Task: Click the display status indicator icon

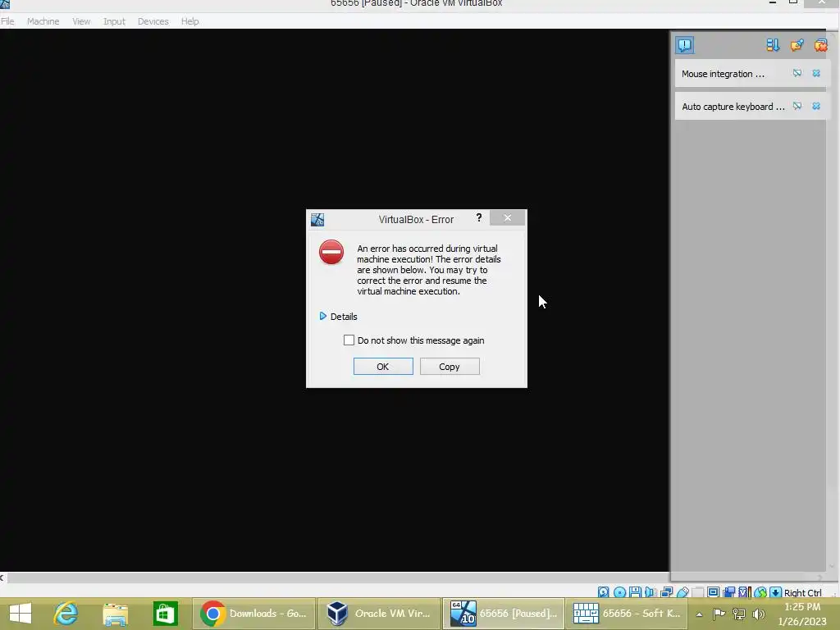Action: 713,591
